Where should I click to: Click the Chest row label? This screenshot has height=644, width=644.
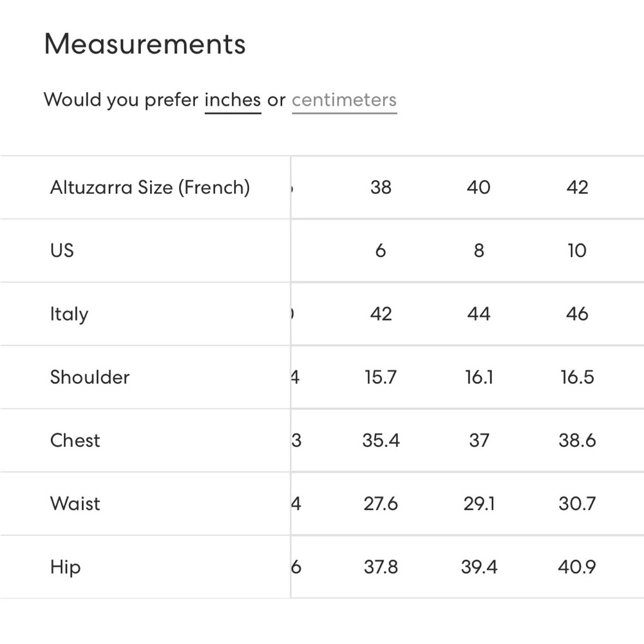pos(75,440)
